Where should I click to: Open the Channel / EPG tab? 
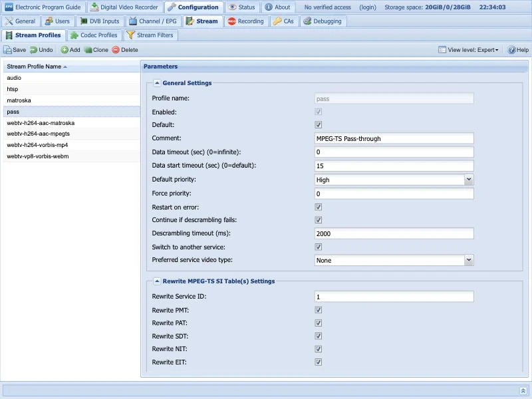154,21
